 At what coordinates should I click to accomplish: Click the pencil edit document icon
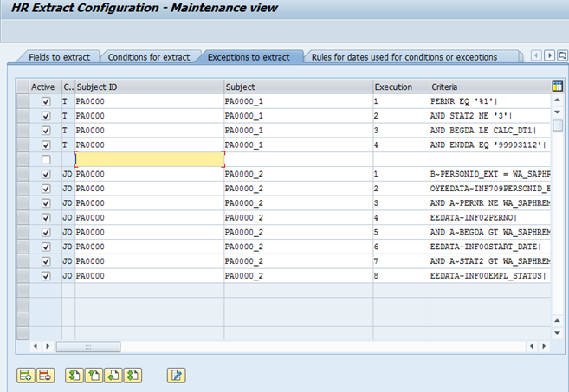177,376
